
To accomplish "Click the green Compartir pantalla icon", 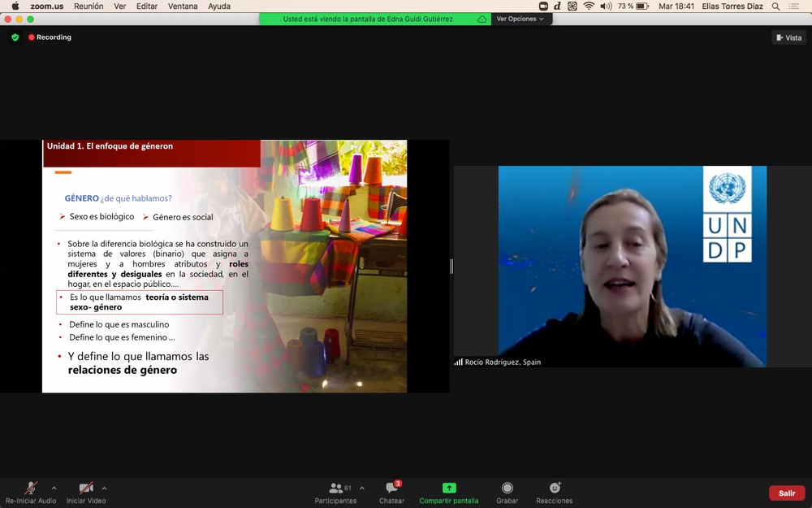I will pyautogui.click(x=449, y=488).
